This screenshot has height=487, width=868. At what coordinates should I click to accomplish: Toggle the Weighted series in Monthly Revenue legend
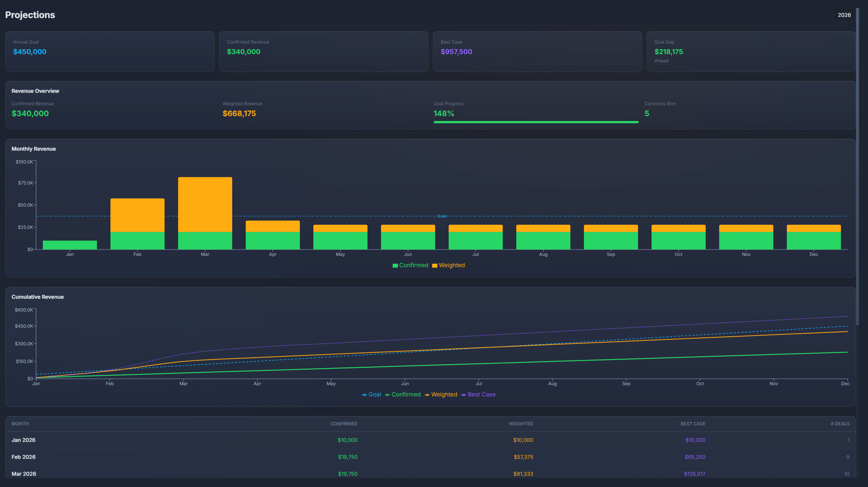[448, 265]
